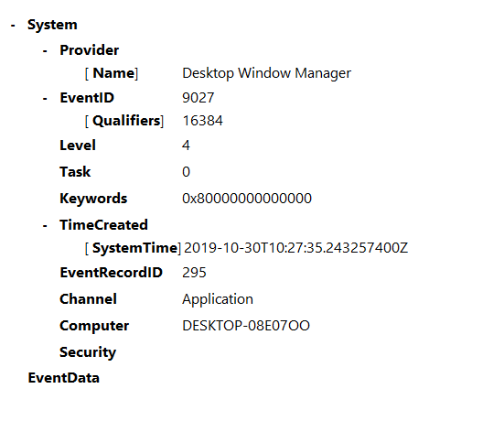Select the computer name DESKTOP-08E07OO

coord(246,326)
